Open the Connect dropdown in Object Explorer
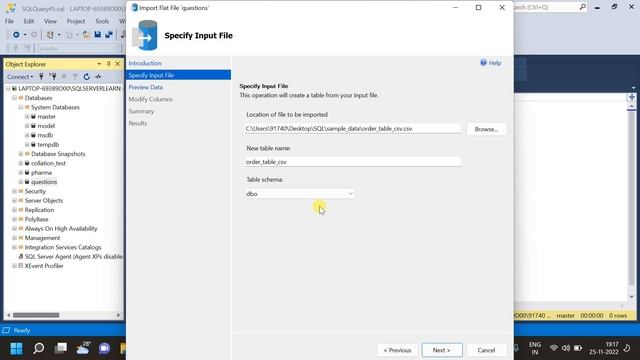Screen dimensions: 640x360 20,77
